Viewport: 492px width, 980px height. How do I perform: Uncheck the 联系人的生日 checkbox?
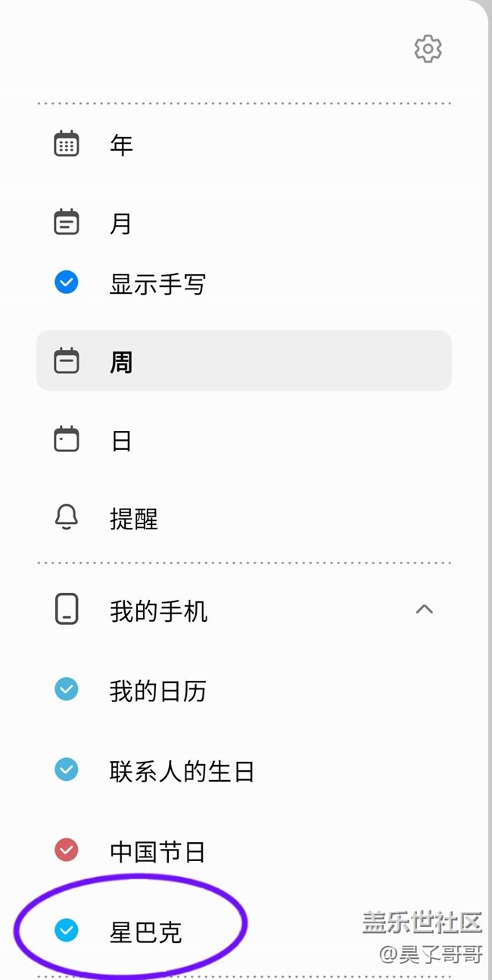pos(67,770)
